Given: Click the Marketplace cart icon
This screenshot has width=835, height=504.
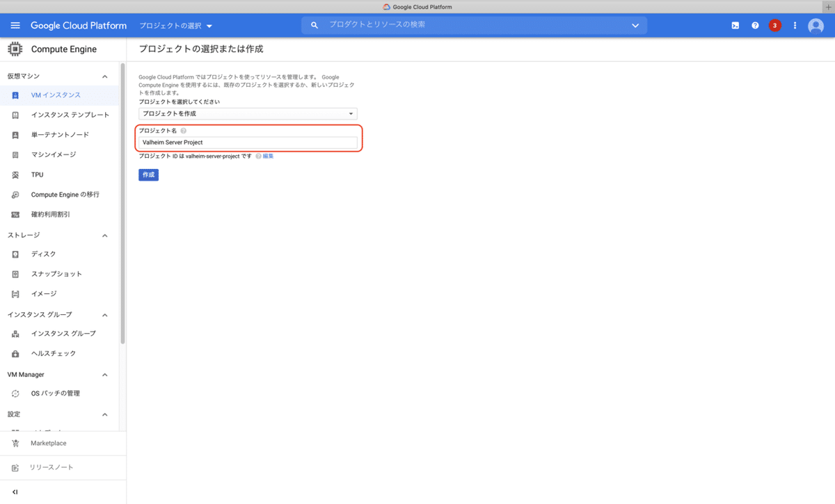Looking at the screenshot, I should [x=15, y=444].
